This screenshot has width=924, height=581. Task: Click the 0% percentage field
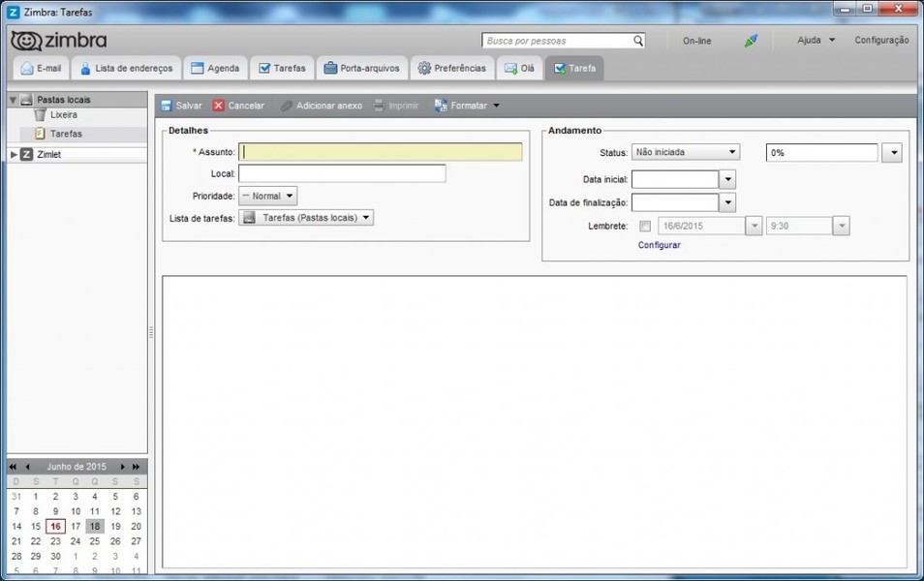coord(821,153)
